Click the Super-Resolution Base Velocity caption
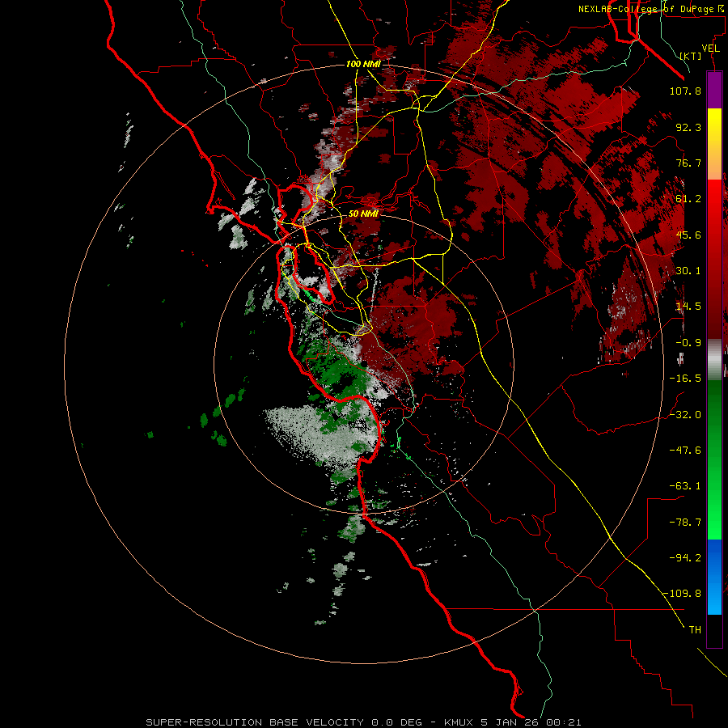This screenshot has height=728, width=728. (363, 722)
